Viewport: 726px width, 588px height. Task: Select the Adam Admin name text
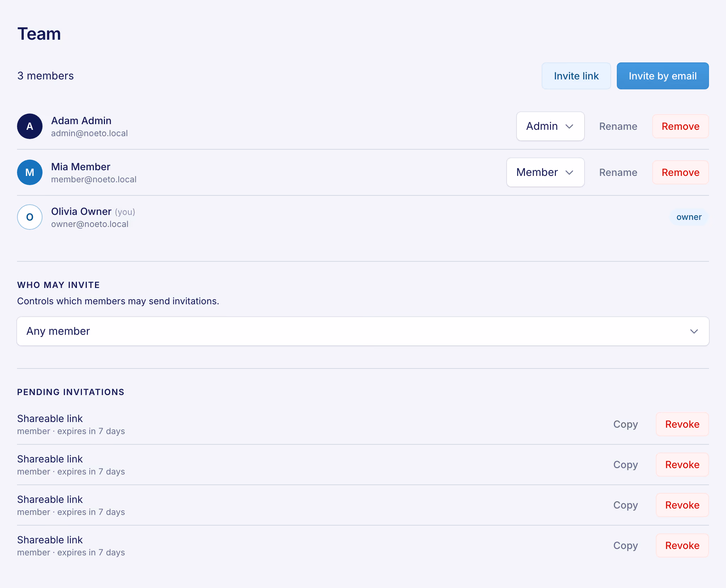81,121
